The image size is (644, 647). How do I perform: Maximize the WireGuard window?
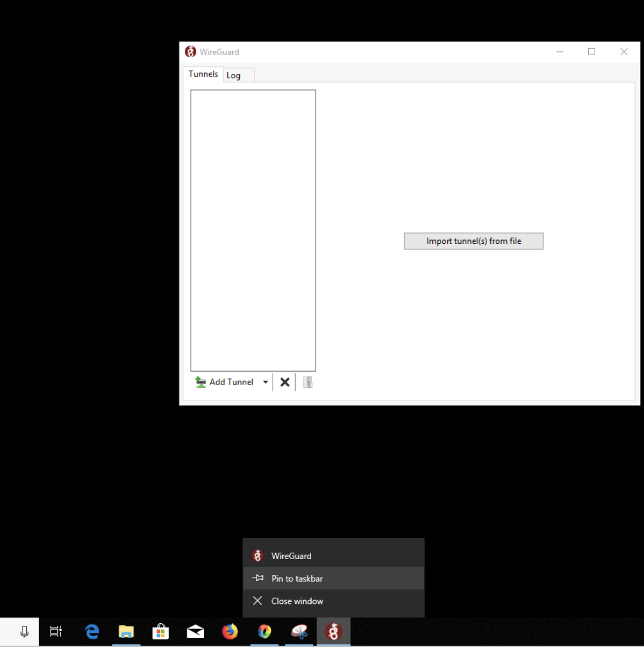(591, 52)
